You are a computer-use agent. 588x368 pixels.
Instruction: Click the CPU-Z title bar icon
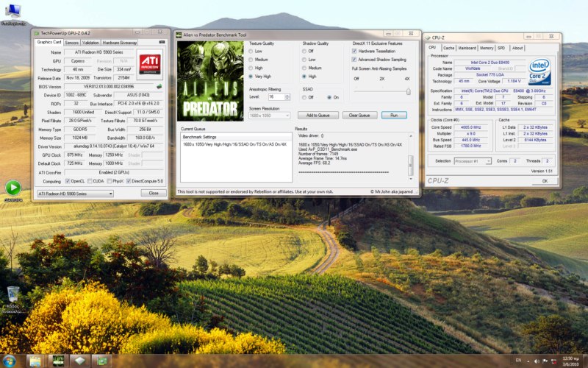click(x=428, y=38)
